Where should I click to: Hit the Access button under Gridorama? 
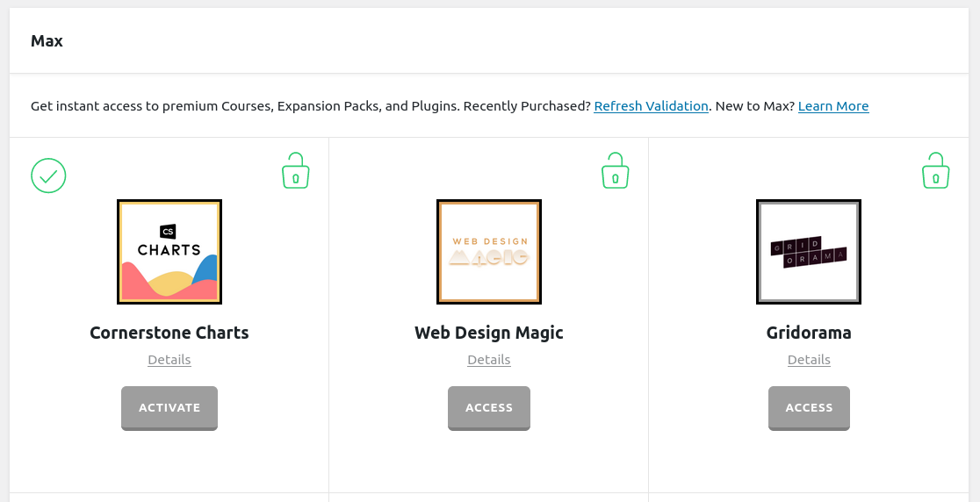(809, 407)
